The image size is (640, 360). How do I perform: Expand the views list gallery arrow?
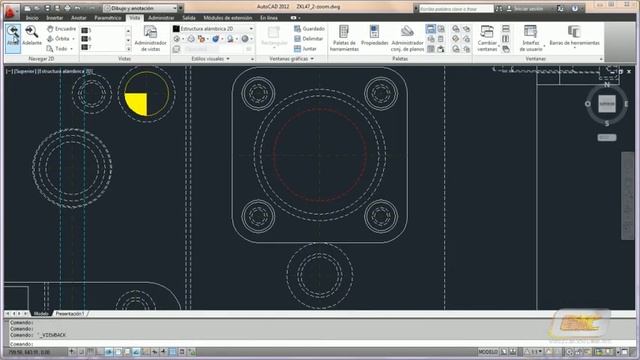tap(128, 49)
